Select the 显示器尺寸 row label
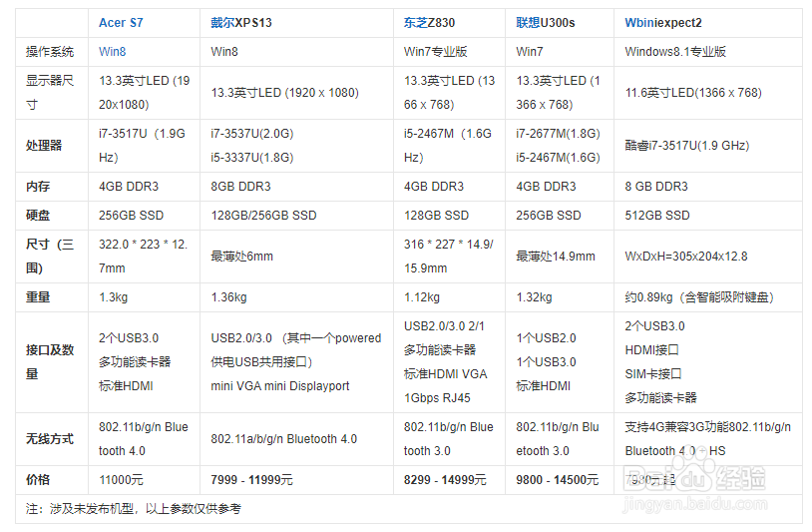Screen dimensions: 812x532 click(x=50, y=93)
